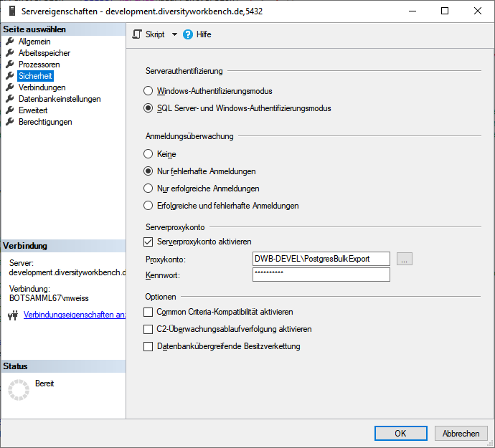Click wrench icon beside Allgemein
The width and height of the screenshot is (495, 448).
10,42
